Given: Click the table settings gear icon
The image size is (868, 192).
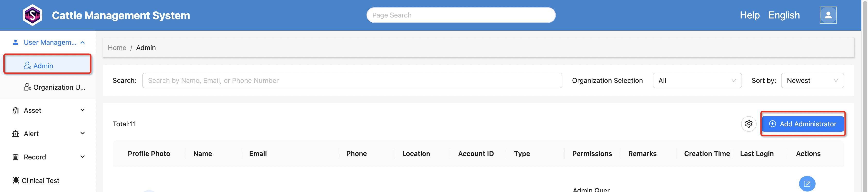Looking at the screenshot, I should (748, 124).
